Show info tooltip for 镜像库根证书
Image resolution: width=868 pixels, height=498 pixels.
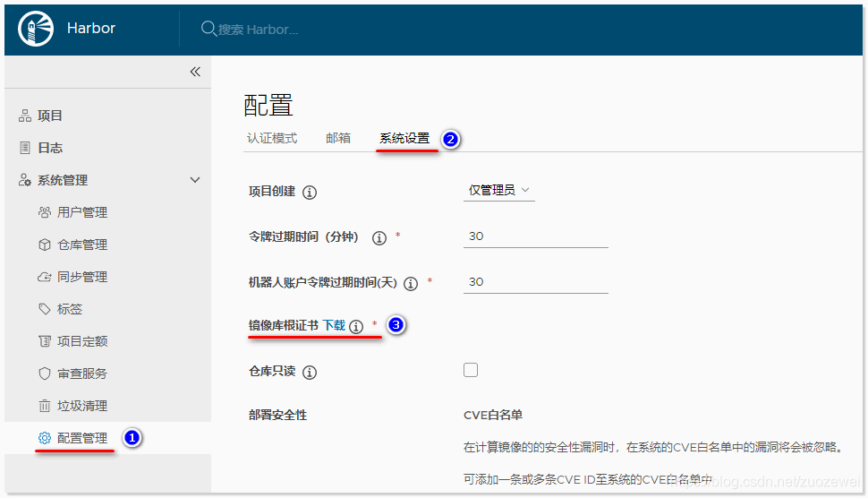point(356,326)
